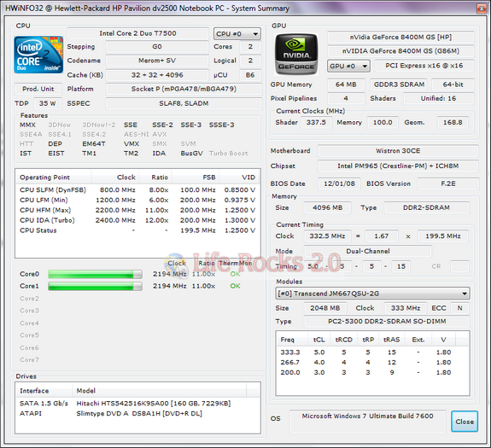Click the module Size 2048 MB field
This screenshot has width=491, height=448.
pyautogui.click(x=325, y=308)
